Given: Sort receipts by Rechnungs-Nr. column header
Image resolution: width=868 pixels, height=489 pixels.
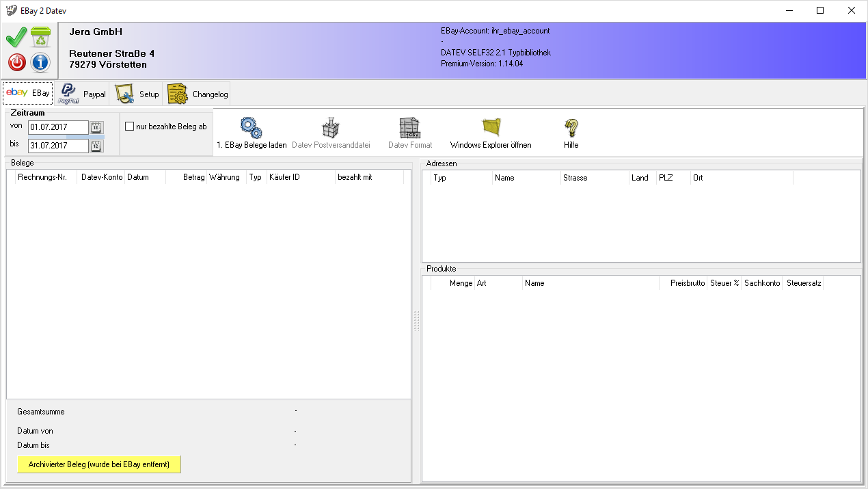Looking at the screenshot, I should click(x=46, y=178).
